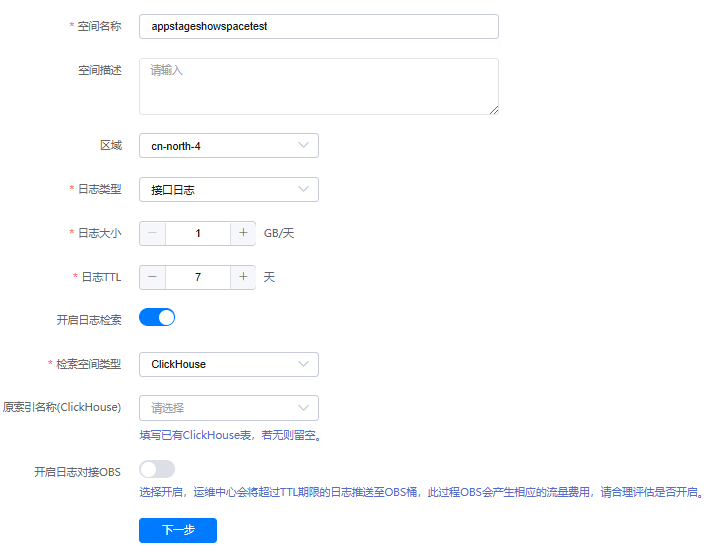Click the minus button for 日志大小
This screenshot has width=727, height=556.
point(152,233)
